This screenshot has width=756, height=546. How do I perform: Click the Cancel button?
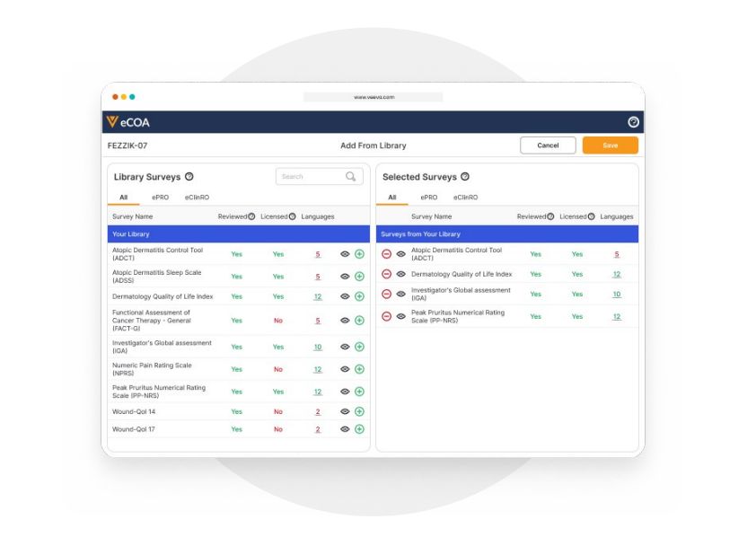point(548,145)
